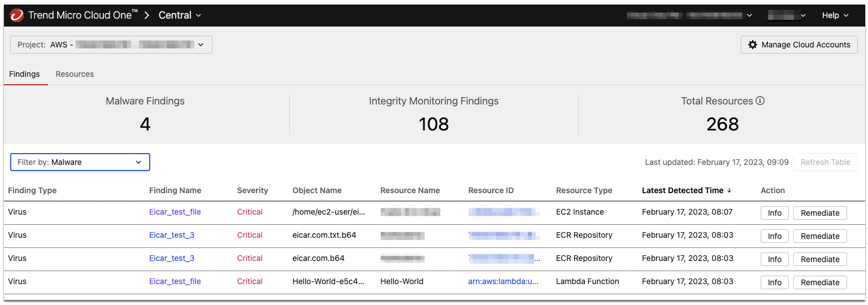Expand the Project AWS selector
Viewport: 868px width, 305px height.
coord(111,45)
